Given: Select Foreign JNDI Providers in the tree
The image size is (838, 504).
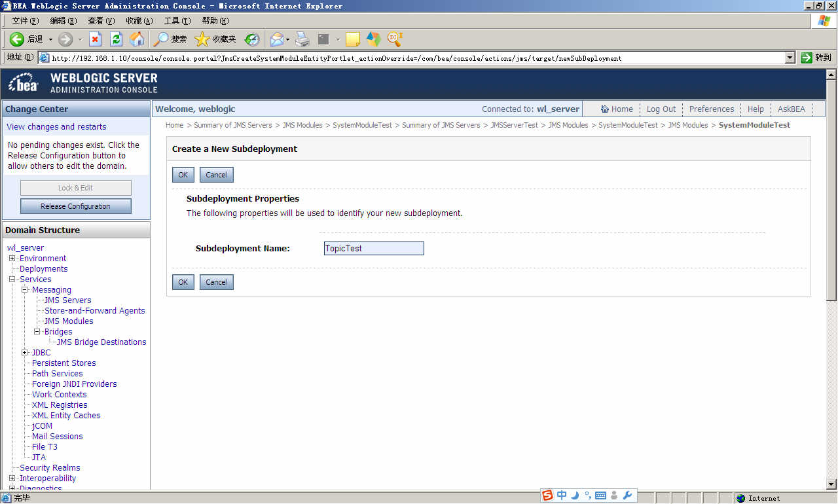Looking at the screenshot, I should (x=75, y=384).
